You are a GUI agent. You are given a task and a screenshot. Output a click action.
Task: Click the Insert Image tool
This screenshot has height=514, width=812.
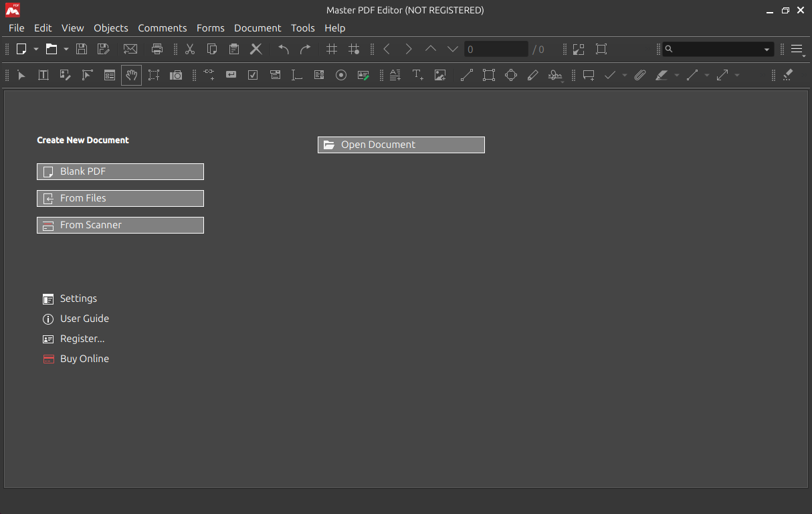pos(439,76)
